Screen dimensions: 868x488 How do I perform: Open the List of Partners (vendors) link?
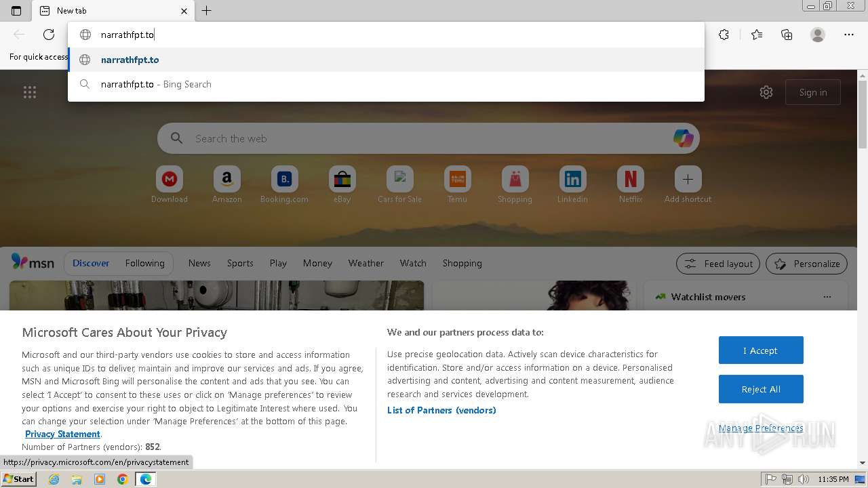coord(441,410)
